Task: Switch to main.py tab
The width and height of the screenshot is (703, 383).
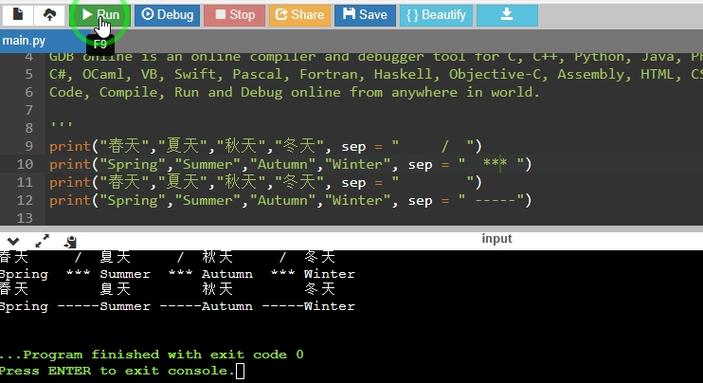Action: 24,41
